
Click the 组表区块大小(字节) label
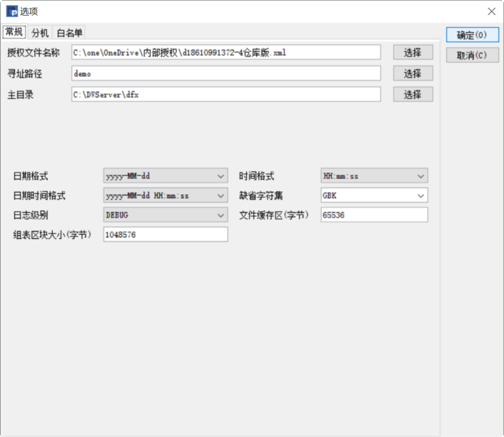[52, 235]
